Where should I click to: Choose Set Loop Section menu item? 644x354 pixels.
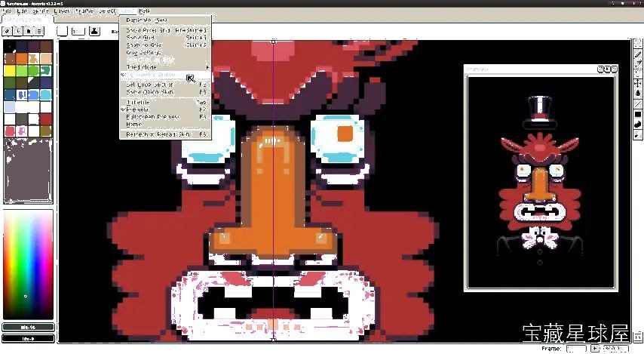pos(165,85)
